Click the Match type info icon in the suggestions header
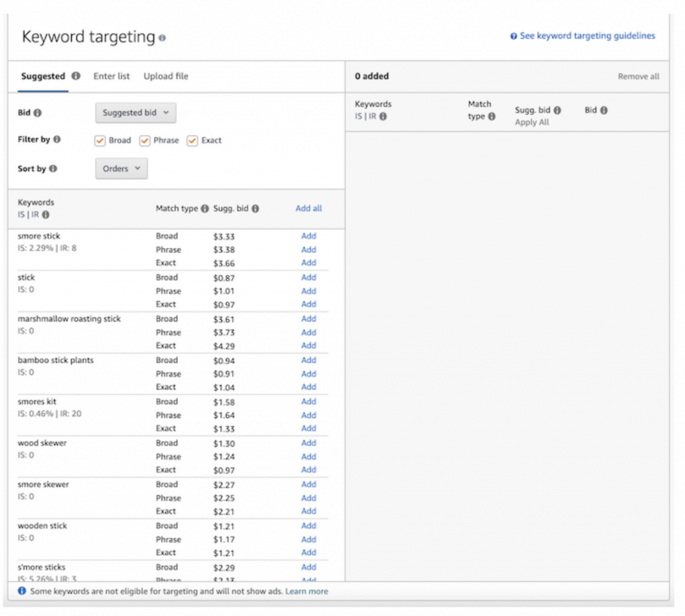 (205, 209)
